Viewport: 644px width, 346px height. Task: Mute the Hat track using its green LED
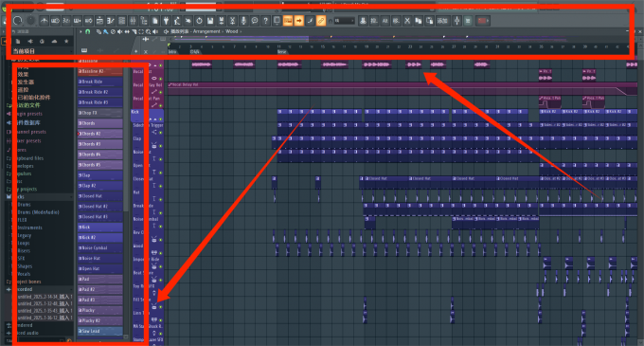coord(161,199)
